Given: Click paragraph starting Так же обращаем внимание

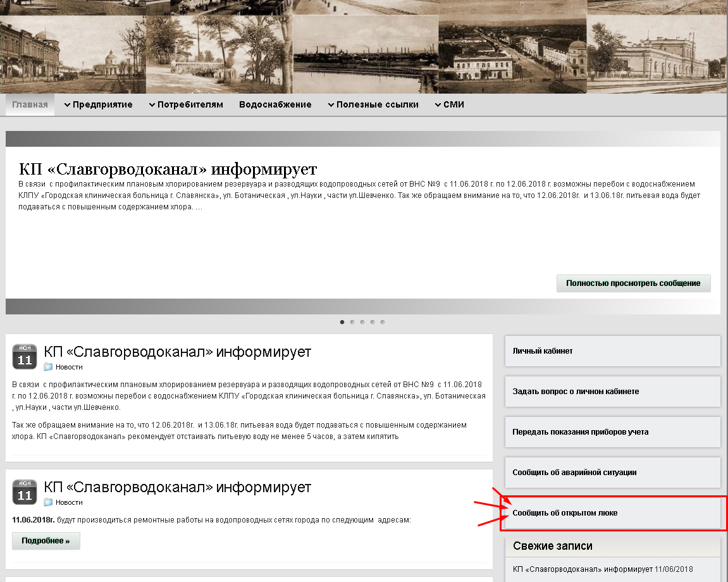Looking at the screenshot, I should pyautogui.click(x=239, y=431).
